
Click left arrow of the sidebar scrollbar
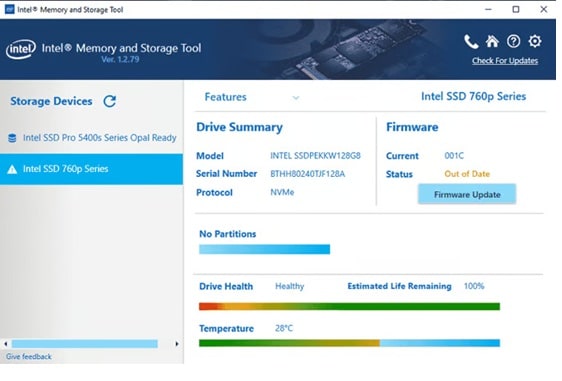(x=6, y=344)
